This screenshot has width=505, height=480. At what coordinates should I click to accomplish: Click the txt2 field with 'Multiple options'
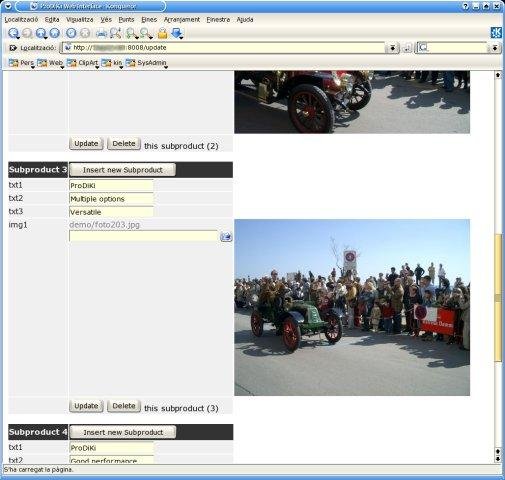pos(111,199)
